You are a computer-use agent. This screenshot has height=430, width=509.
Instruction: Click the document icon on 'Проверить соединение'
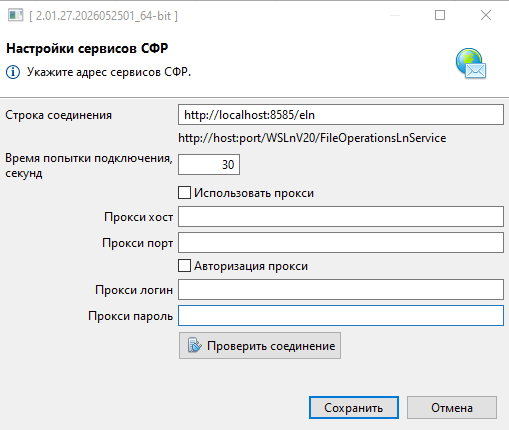point(194,345)
